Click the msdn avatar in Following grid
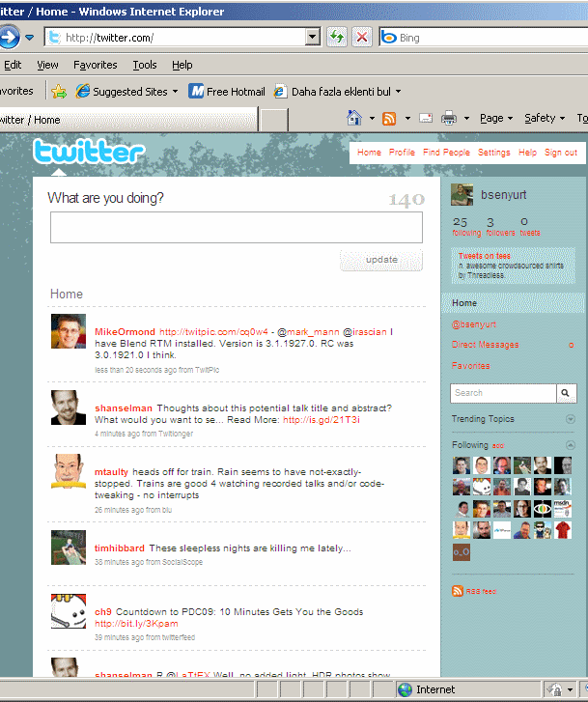 pos(563,509)
